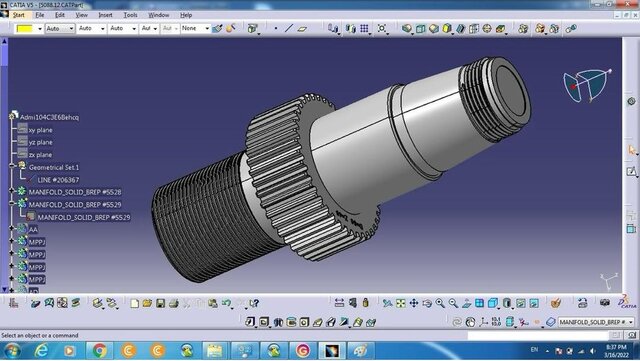Toggle the Multi-View window layout icon
The width and height of the screenshot is (640, 361).
pyautogui.click(x=479, y=303)
